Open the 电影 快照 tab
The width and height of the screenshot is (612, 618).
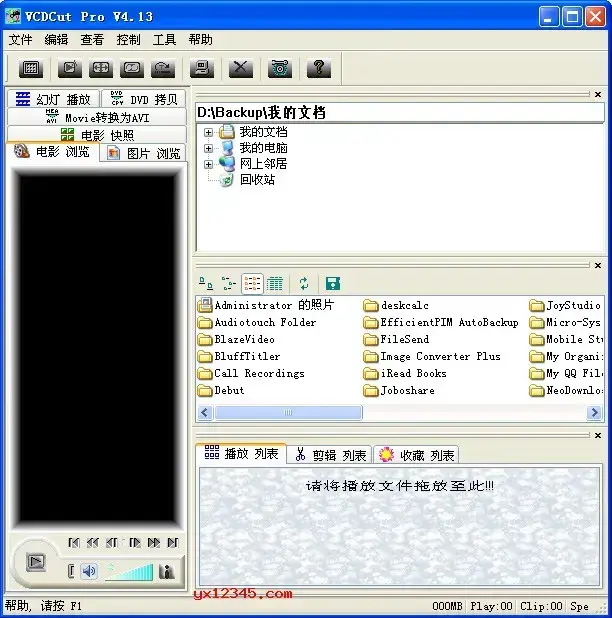(x=97, y=135)
